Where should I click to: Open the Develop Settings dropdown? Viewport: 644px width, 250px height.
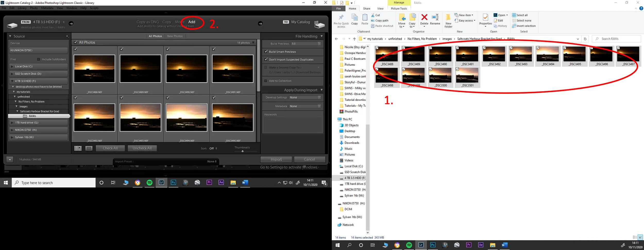pyautogui.click(x=305, y=97)
